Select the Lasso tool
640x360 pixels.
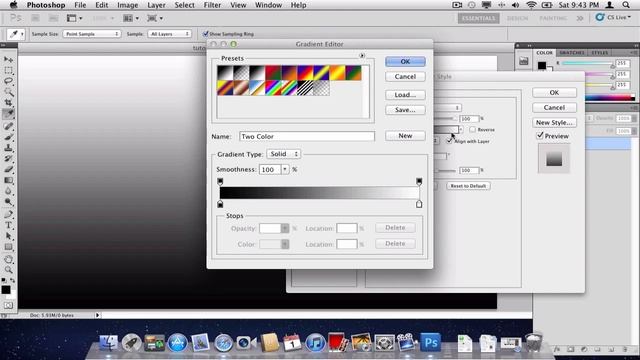click(8, 81)
